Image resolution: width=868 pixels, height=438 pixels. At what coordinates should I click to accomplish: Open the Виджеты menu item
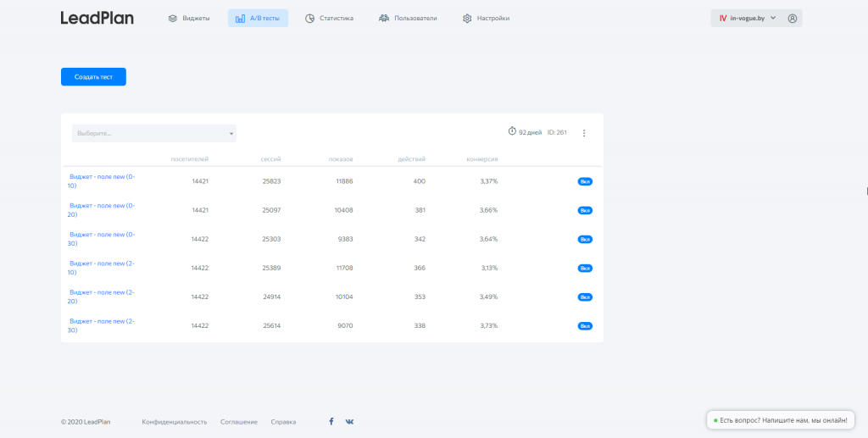tap(189, 18)
